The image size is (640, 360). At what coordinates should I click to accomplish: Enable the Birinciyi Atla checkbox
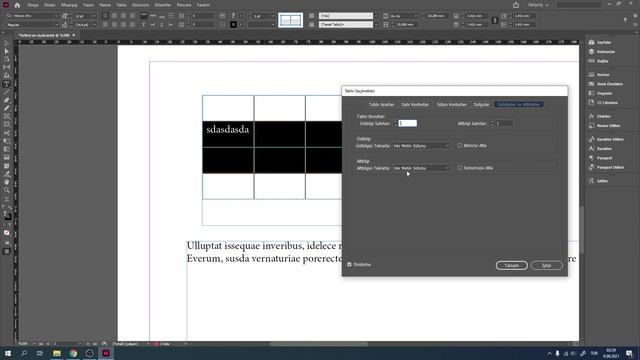[x=460, y=145]
